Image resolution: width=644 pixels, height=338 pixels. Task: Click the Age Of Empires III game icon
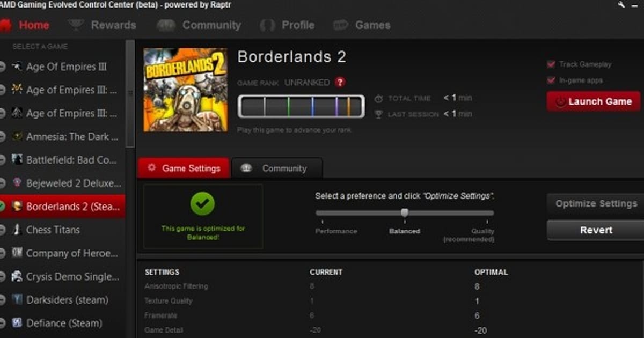click(x=17, y=67)
